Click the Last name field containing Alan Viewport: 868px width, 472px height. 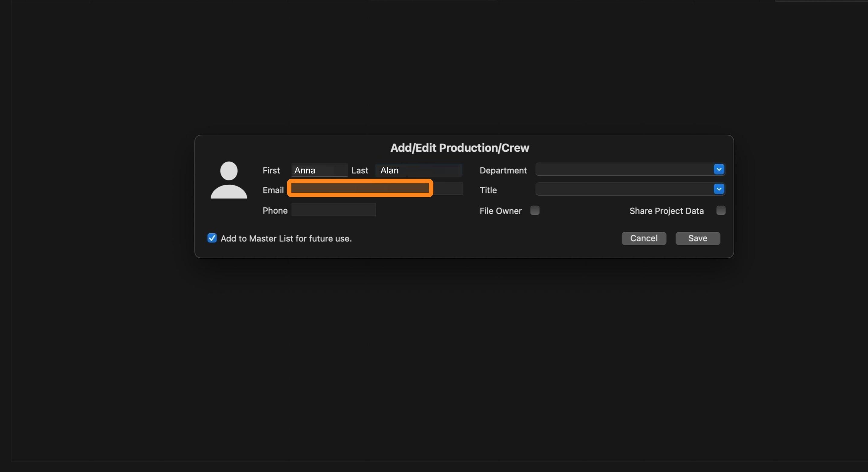pos(419,170)
